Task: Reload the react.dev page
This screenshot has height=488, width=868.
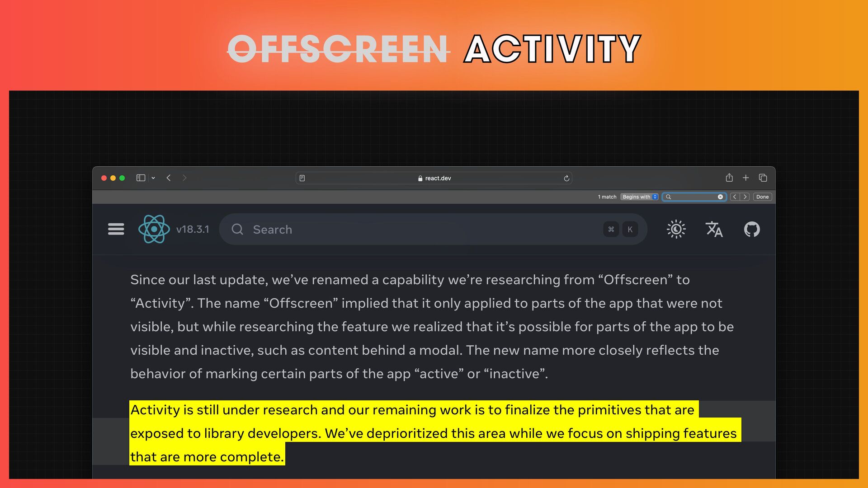Action: tap(566, 178)
